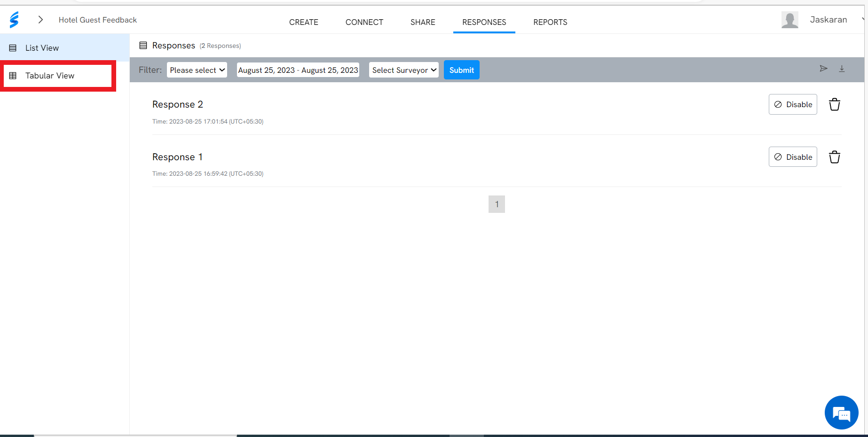
Task: Disable Response 1
Action: click(x=793, y=157)
